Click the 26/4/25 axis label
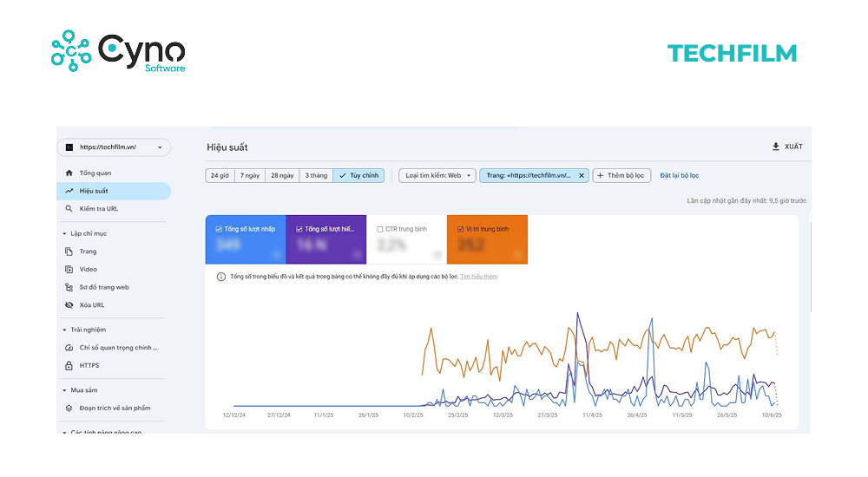The height and width of the screenshot is (477, 868). [x=636, y=415]
